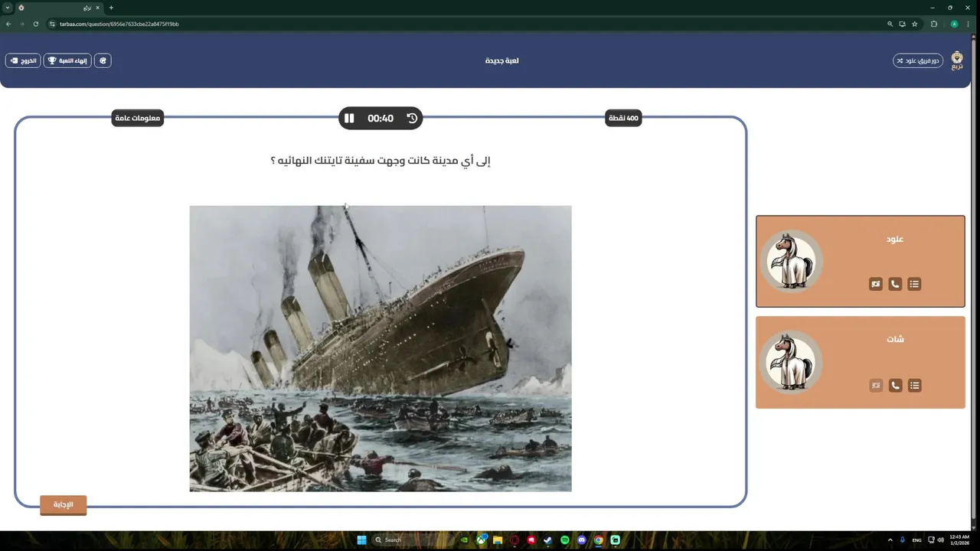Use the phone-call lifeline for team علود
The height and width of the screenshot is (551, 980).
895,284
